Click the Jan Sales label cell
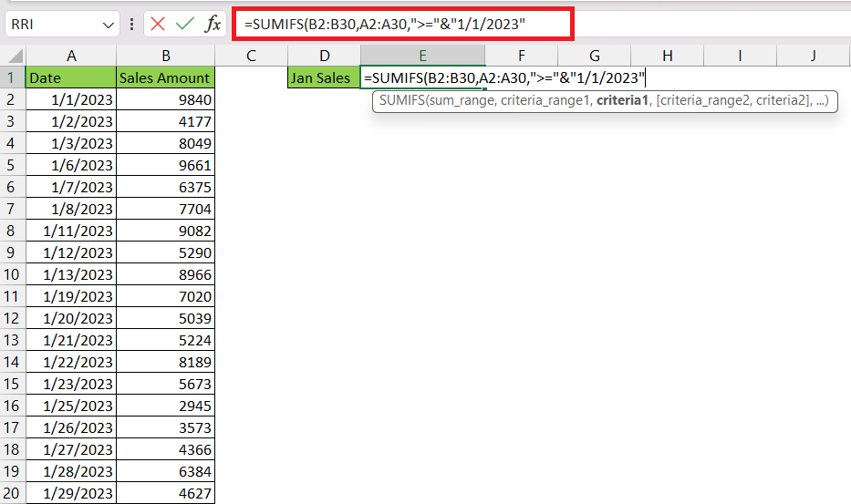 [x=324, y=77]
